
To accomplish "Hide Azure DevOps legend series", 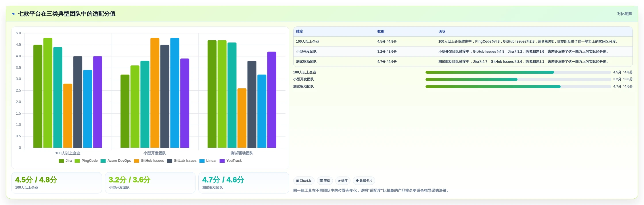I will [x=116, y=161].
